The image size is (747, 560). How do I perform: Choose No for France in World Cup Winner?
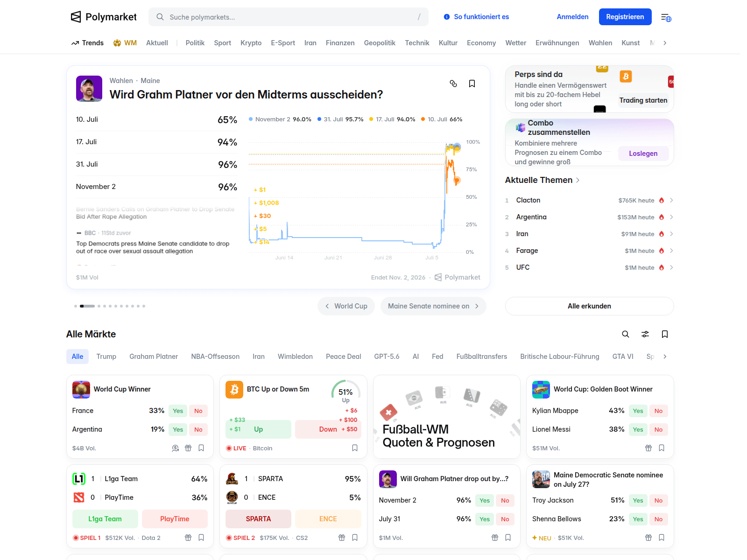coord(198,411)
